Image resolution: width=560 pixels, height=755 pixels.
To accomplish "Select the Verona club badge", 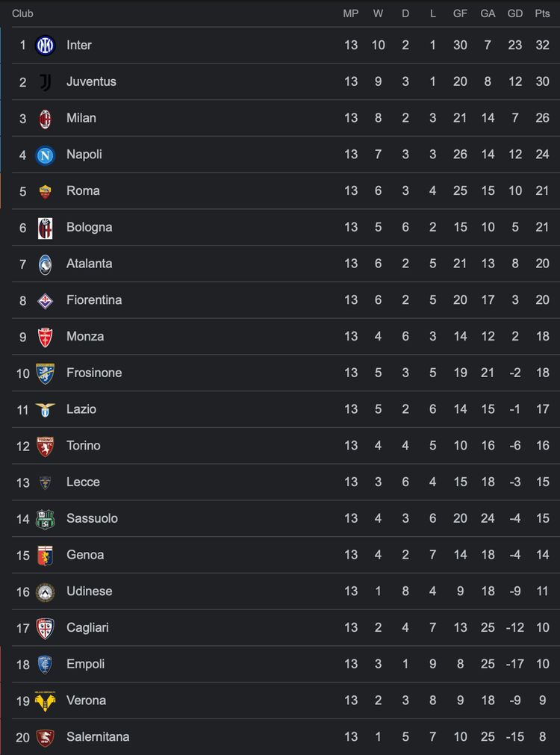I will coord(46,700).
